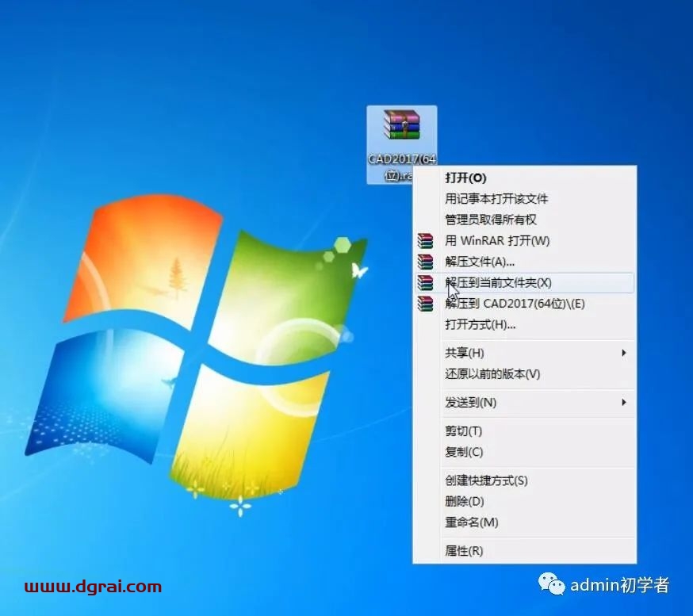Screen dimensions: 693x616
Task: Click WinRAR icon beside 解压文件(A)...
Action: (425, 262)
